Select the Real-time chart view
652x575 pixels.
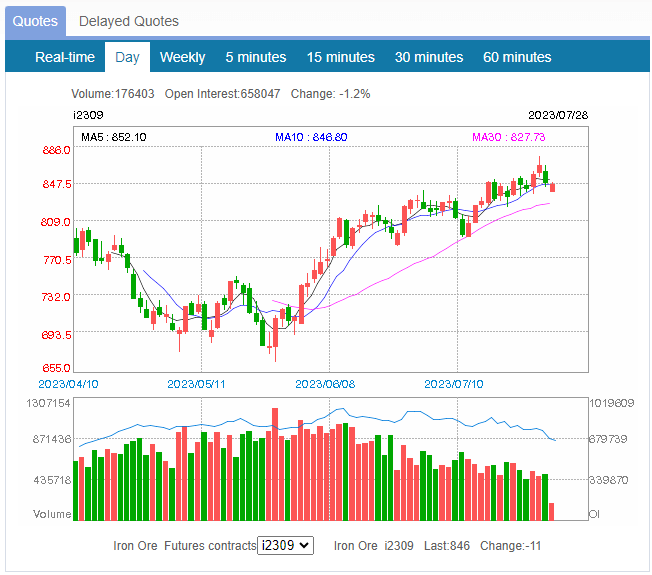65,57
